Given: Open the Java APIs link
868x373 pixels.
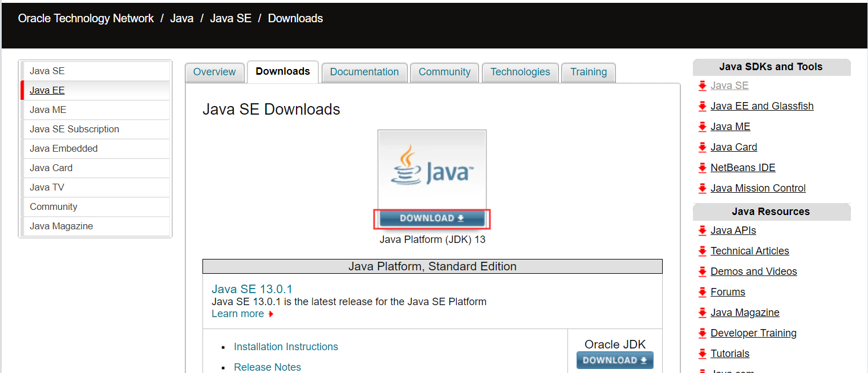Looking at the screenshot, I should 733,230.
